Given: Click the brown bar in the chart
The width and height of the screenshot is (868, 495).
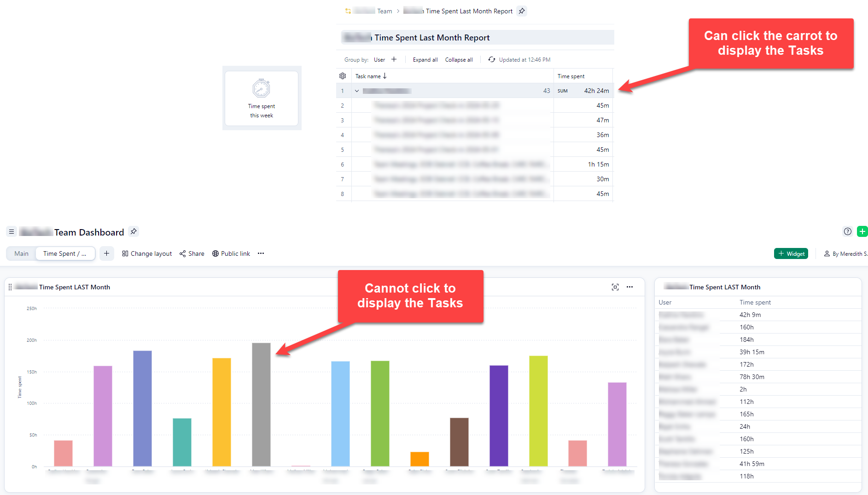Looking at the screenshot, I should pyautogui.click(x=459, y=442).
